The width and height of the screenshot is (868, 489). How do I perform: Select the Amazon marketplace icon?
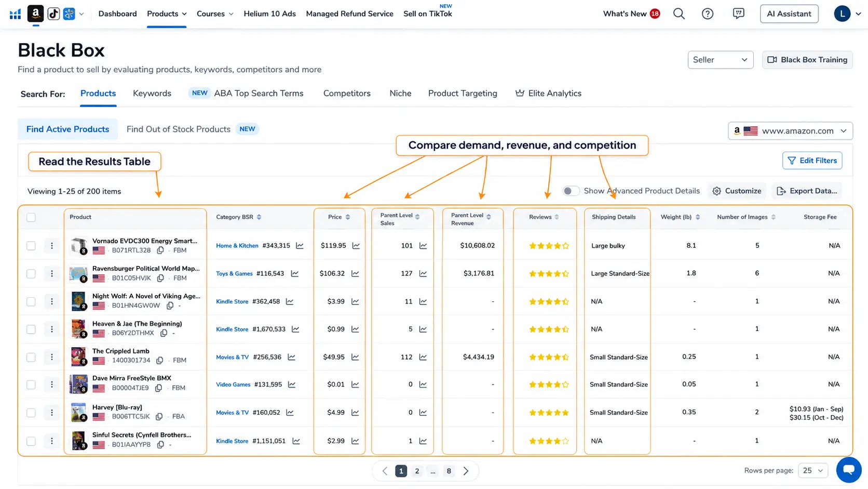point(35,14)
